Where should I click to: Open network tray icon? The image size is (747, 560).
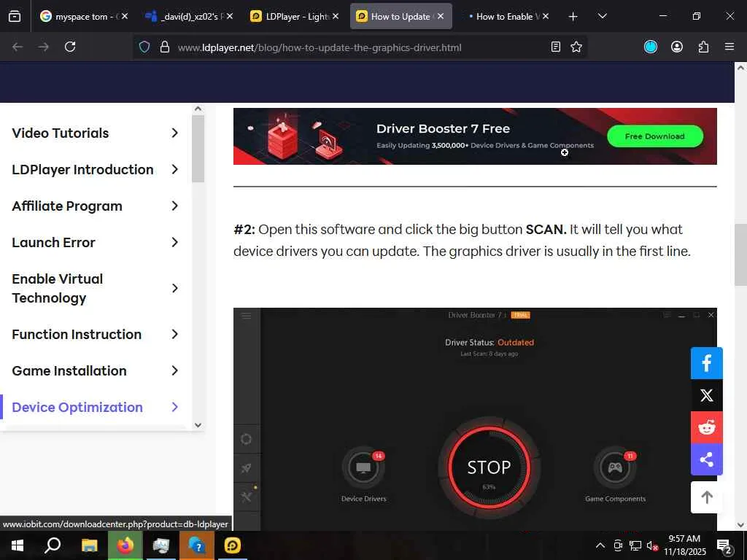coord(635,545)
